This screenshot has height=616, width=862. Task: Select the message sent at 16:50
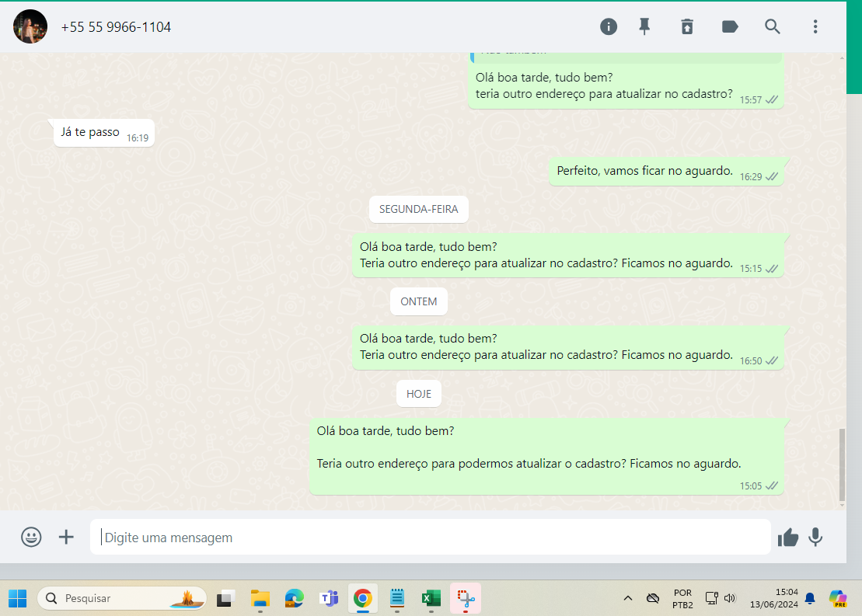[x=568, y=348]
